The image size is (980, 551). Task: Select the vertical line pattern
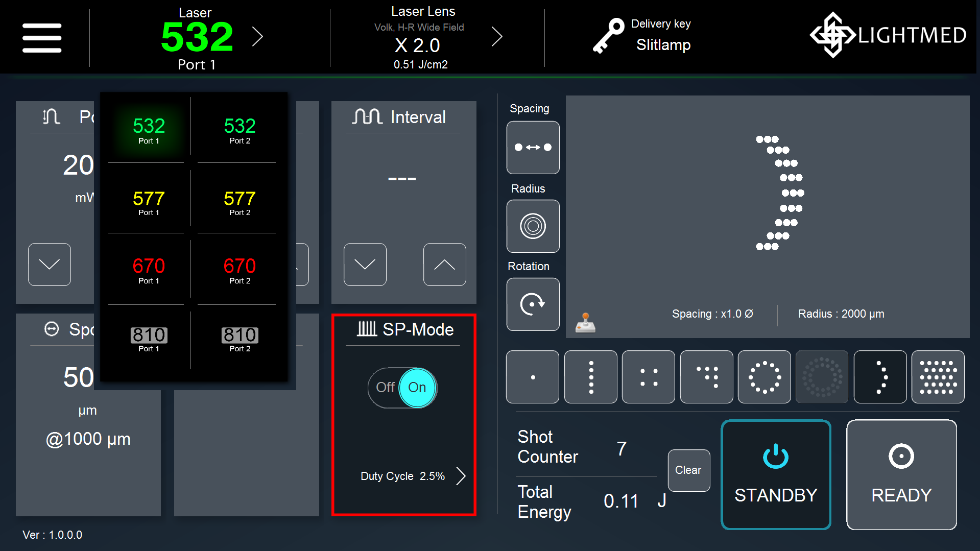[590, 376]
